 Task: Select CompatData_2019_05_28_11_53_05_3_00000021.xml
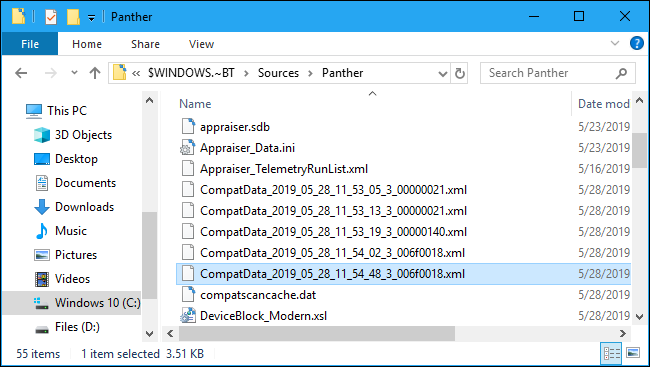pyautogui.click(x=333, y=190)
